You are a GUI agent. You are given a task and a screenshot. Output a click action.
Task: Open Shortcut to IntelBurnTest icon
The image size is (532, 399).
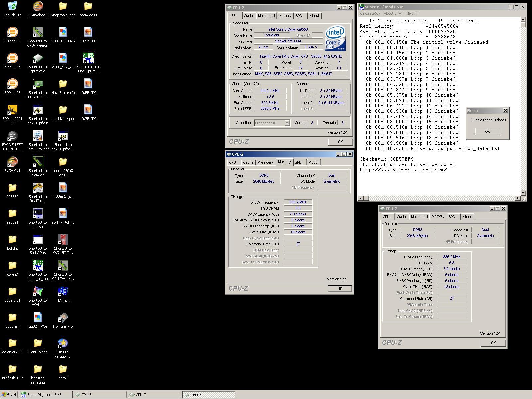pos(38,141)
